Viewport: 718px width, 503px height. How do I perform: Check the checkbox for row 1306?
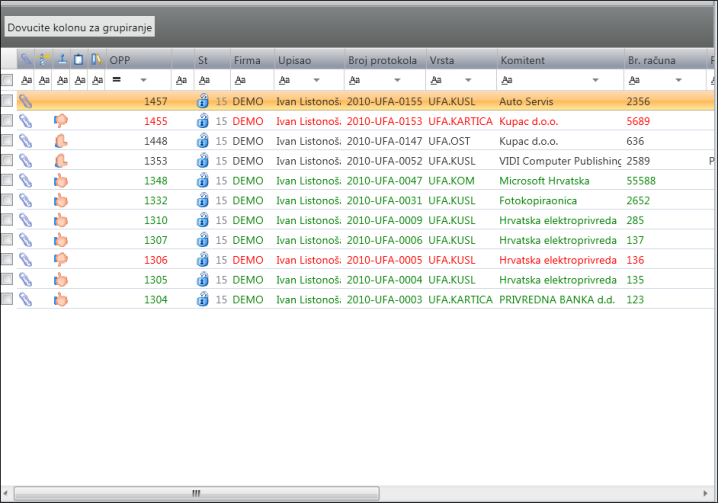[7, 259]
